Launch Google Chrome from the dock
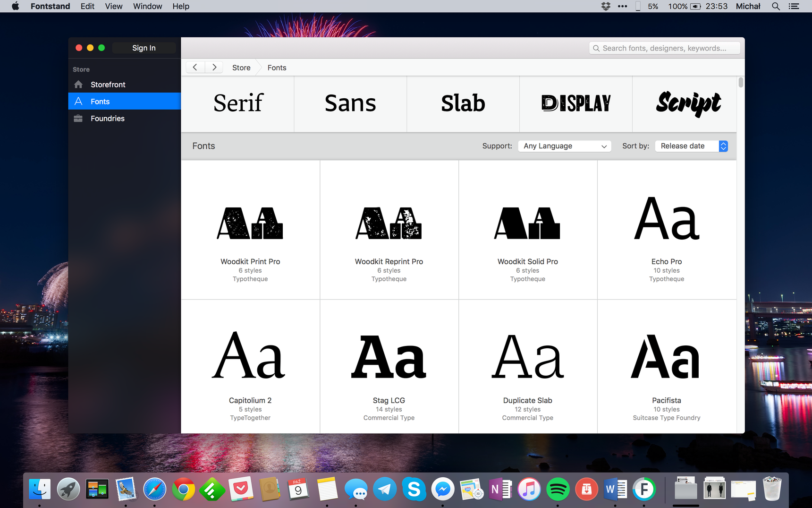The height and width of the screenshot is (508, 812). point(184,489)
